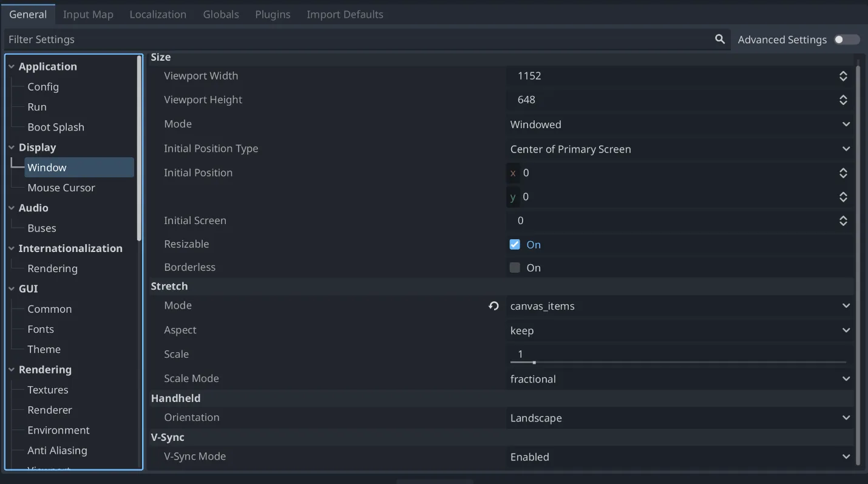The width and height of the screenshot is (868, 484).
Task: Collapse the Application tree section
Action: click(x=12, y=67)
